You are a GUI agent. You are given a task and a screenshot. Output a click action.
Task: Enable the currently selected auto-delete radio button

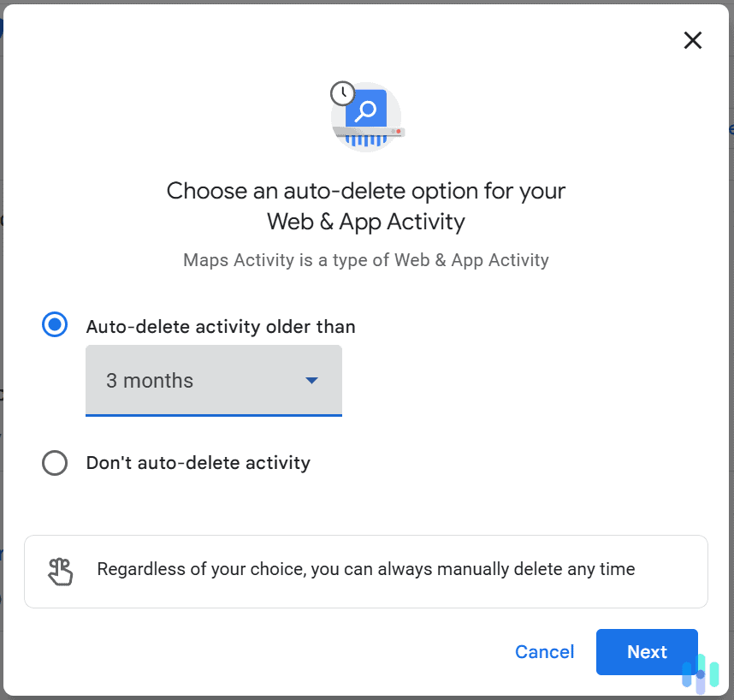point(54,324)
